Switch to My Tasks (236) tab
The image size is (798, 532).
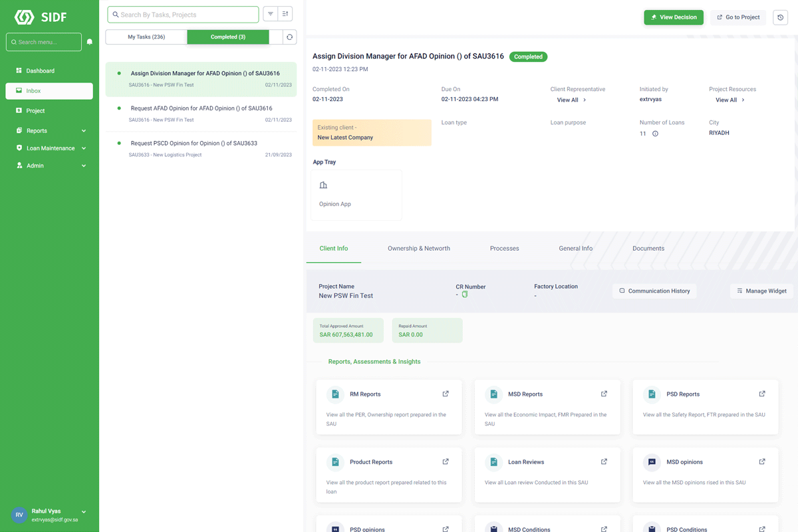pyautogui.click(x=146, y=37)
